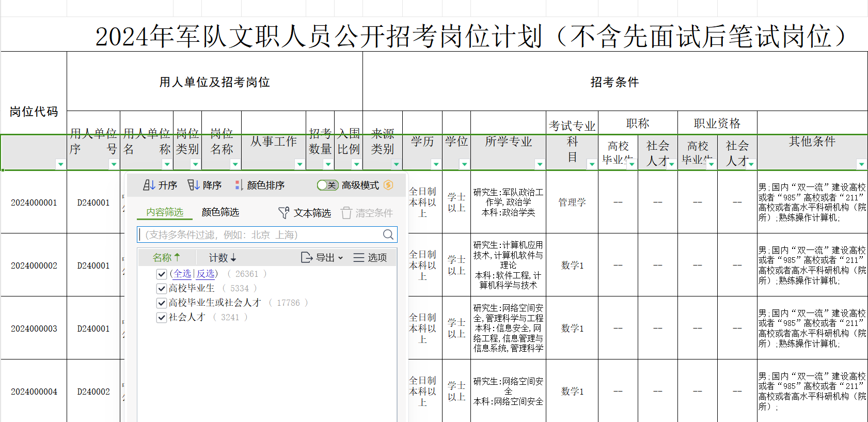Click the 颜色排序 color sort icon

(x=239, y=185)
